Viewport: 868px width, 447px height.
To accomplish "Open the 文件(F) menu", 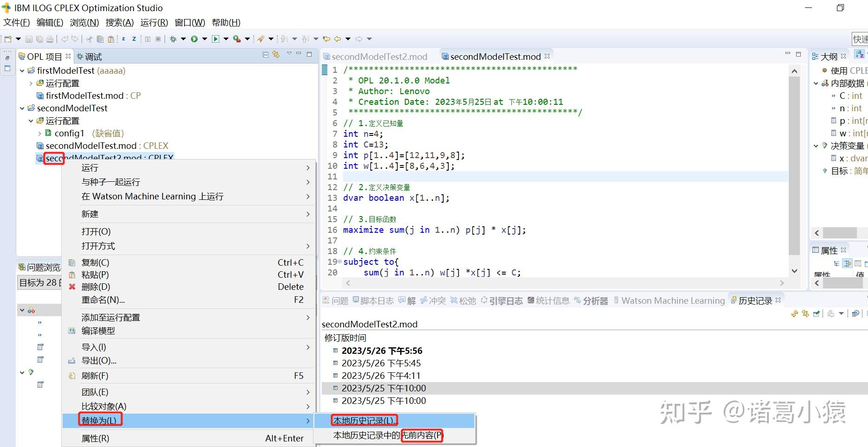I will (x=17, y=22).
